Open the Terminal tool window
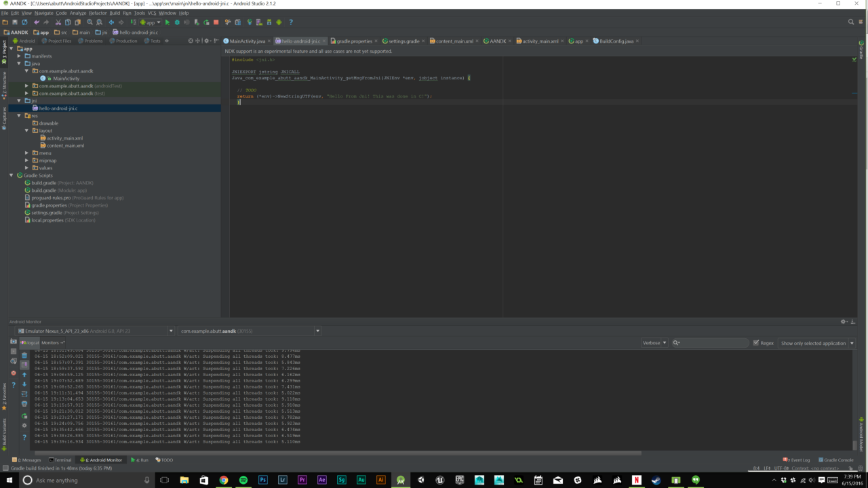 pyautogui.click(x=62, y=460)
